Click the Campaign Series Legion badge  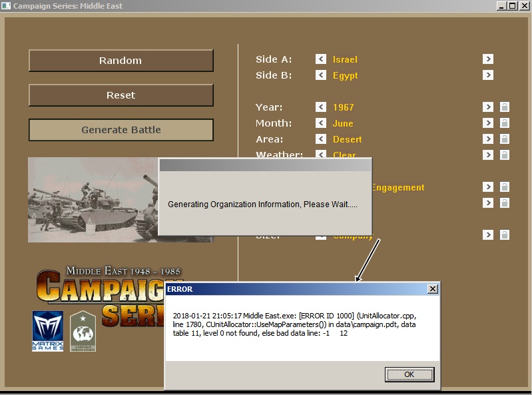(83, 331)
